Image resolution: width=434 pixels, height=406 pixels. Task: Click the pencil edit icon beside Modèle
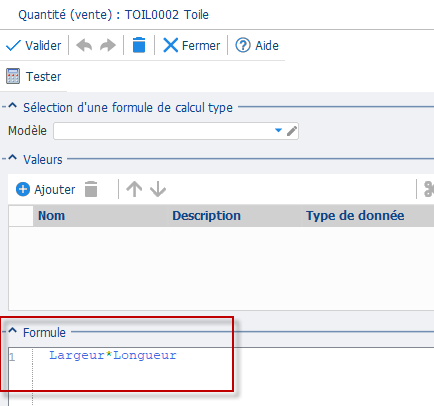click(x=292, y=131)
